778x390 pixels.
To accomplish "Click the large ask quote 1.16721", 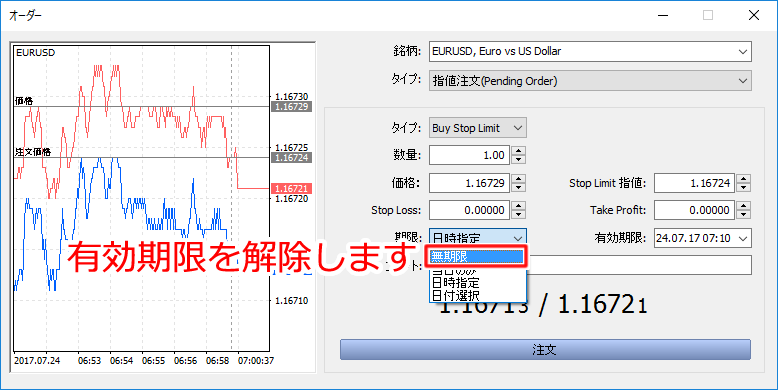I will tap(603, 305).
